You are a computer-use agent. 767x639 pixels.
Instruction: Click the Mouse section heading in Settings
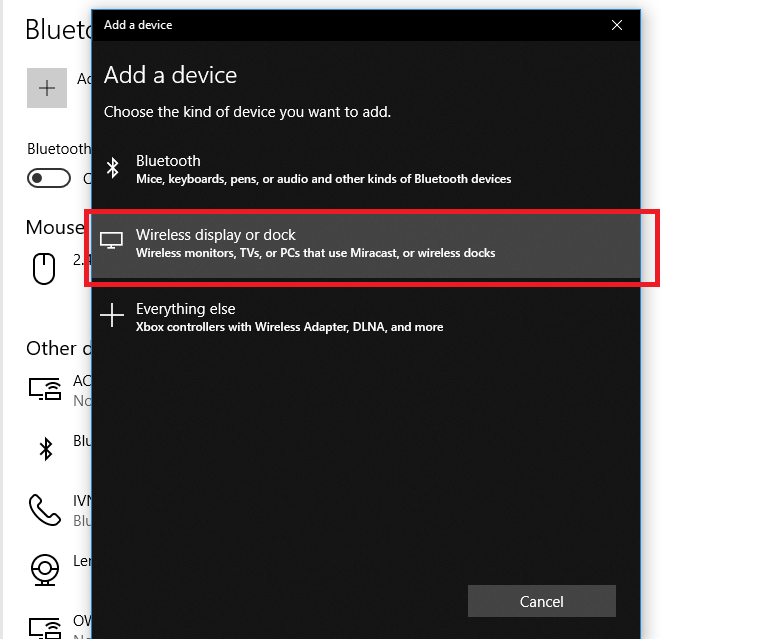click(56, 228)
